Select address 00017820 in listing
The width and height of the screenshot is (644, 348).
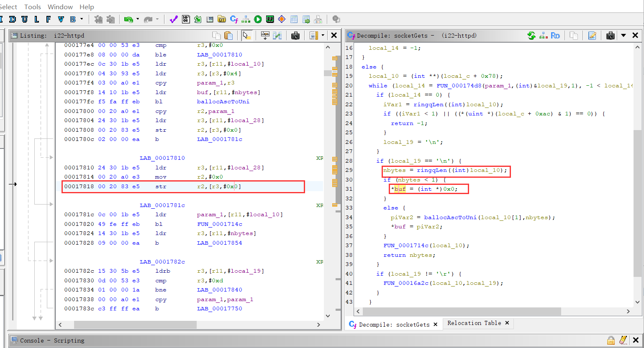79,224
